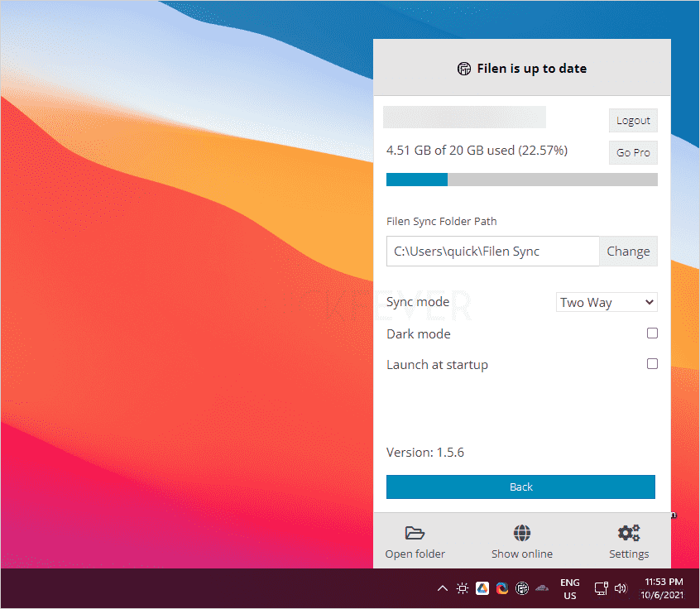Enable the Dark mode checkbox
The height and width of the screenshot is (609, 700).
click(652, 333)
